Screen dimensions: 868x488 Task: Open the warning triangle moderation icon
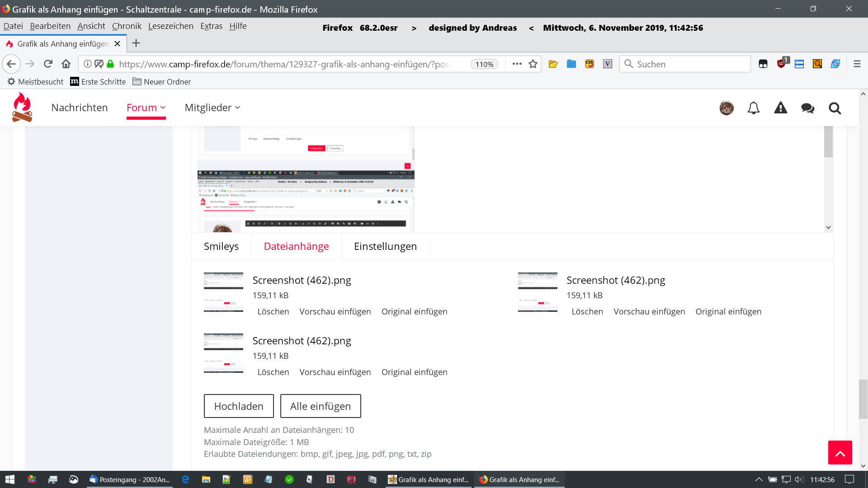pyautogui.click(x=780, y=108)
